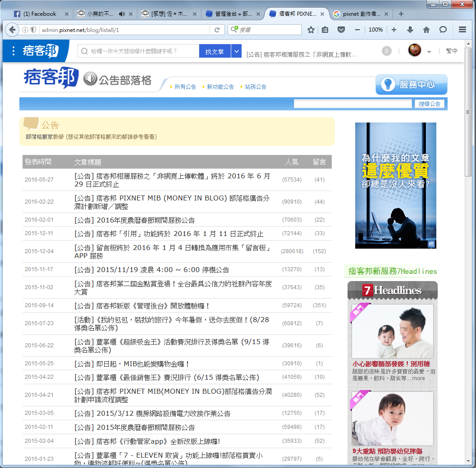Image resolution: width=476 pixels, height=468 pixels.
Task: Open the 站務公告 navigation link
Action: point(256,87)
